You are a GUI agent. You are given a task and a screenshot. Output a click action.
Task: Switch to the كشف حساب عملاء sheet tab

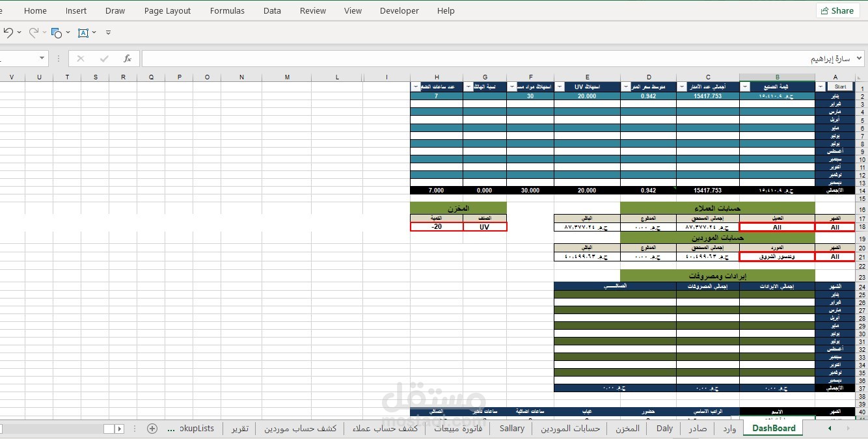385,428
